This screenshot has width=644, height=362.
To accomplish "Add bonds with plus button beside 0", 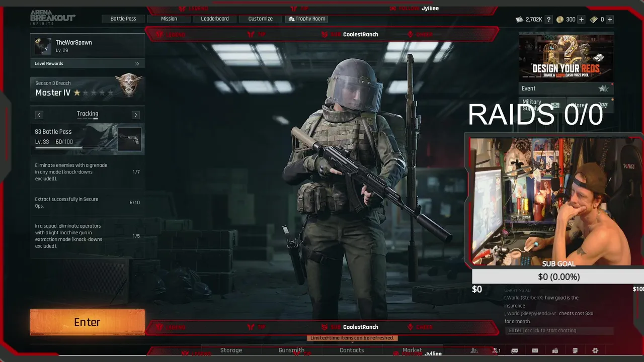I will pyautogui.click(x=610, y=19).
